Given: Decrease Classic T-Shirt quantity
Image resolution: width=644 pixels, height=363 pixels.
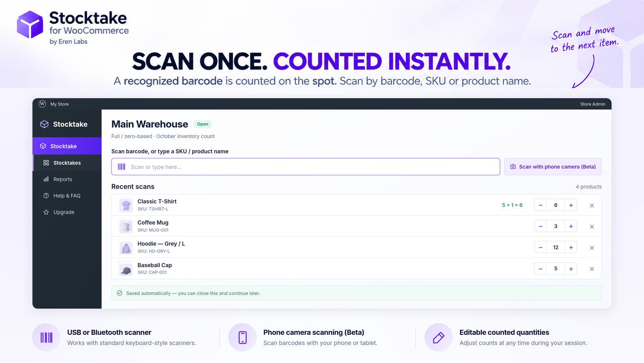Looking at the screenshot, I should [x=540, y=205].
